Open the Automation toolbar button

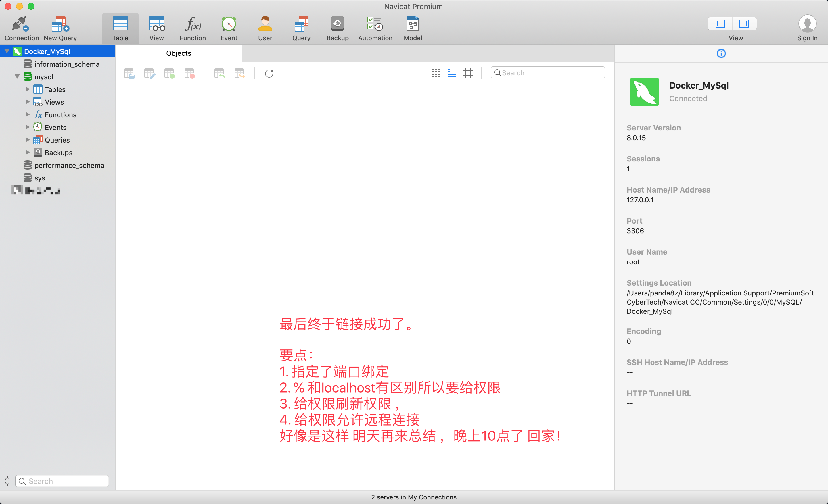point(375,28)
